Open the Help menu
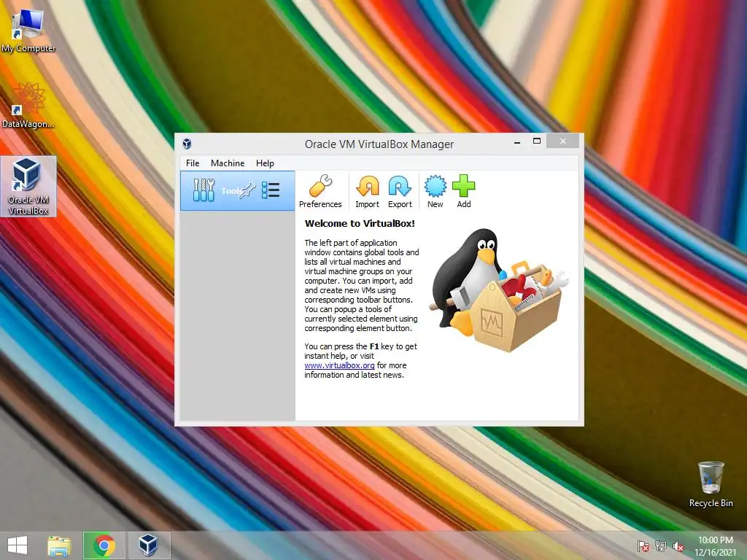The width and height of the screenshot is (747, 560). point(265,163)
